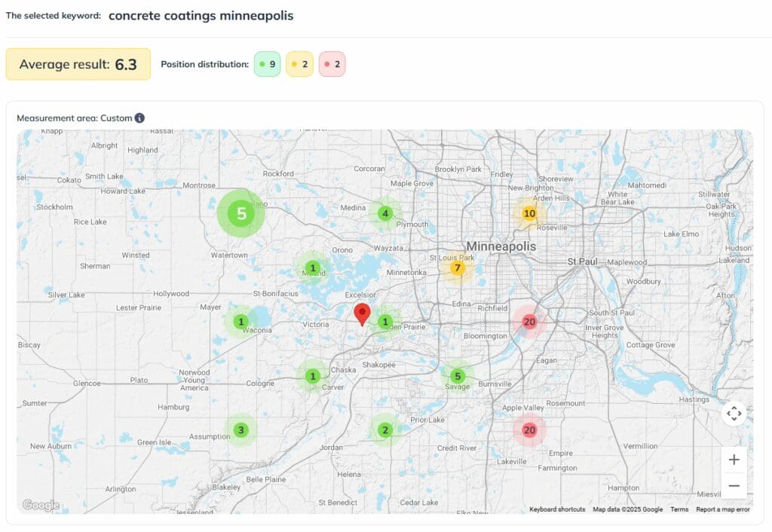The height and width of the screenshot is (532, 772).
Task: Open the map camera pan control
Action: 734,414
